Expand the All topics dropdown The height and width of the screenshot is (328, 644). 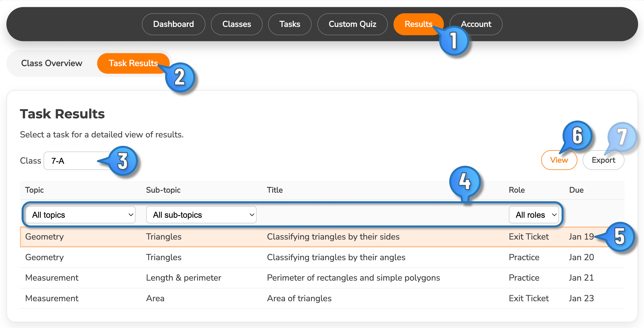tap(80, 214)
